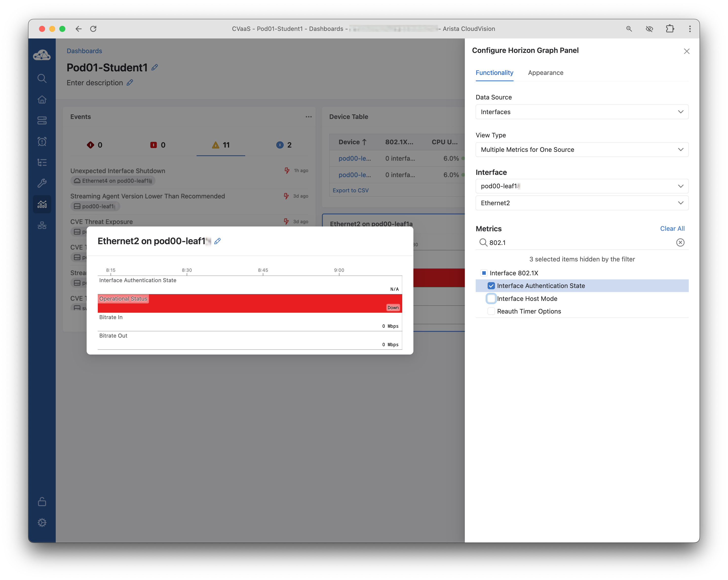This screenshot has width=728, height=580.
Task: Open the Data Source Interfaces dropdown
Action: click(581, 112)
